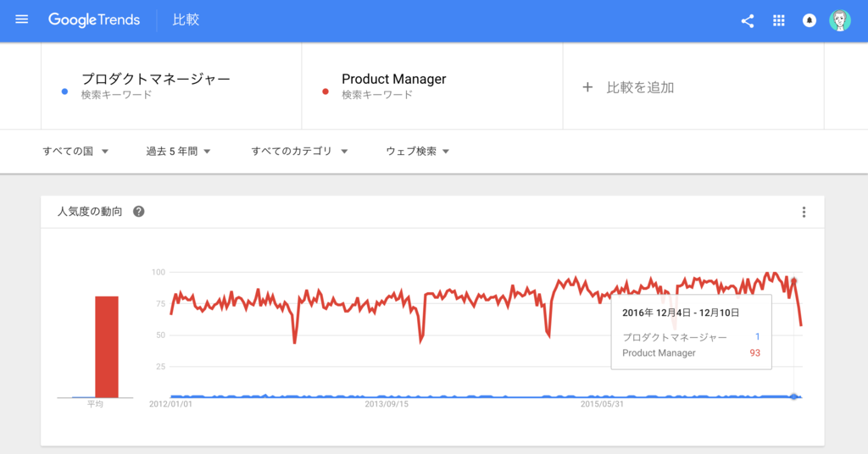Click the share icon in header
This screenshot has width=868, height=454.
tap(748, 21)
